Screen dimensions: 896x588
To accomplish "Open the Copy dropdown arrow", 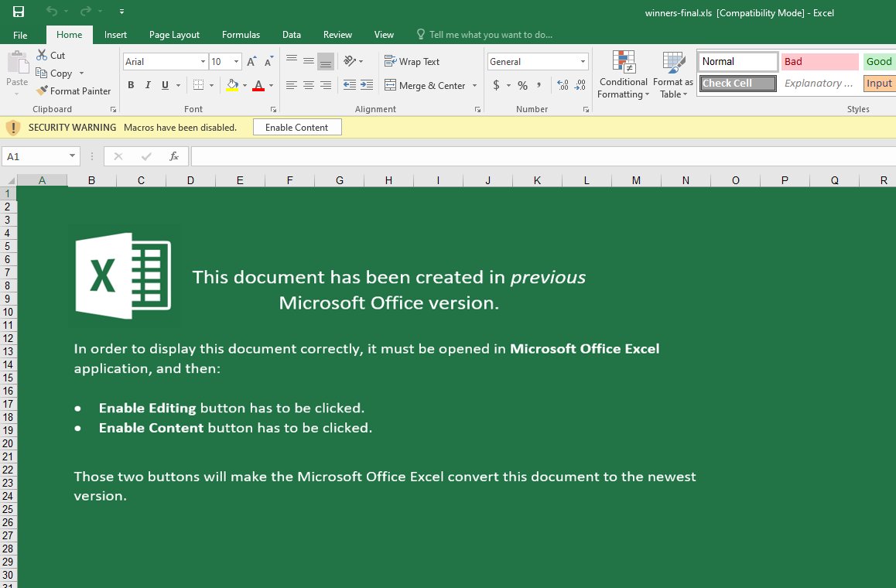I will click(x=82, y=73).
